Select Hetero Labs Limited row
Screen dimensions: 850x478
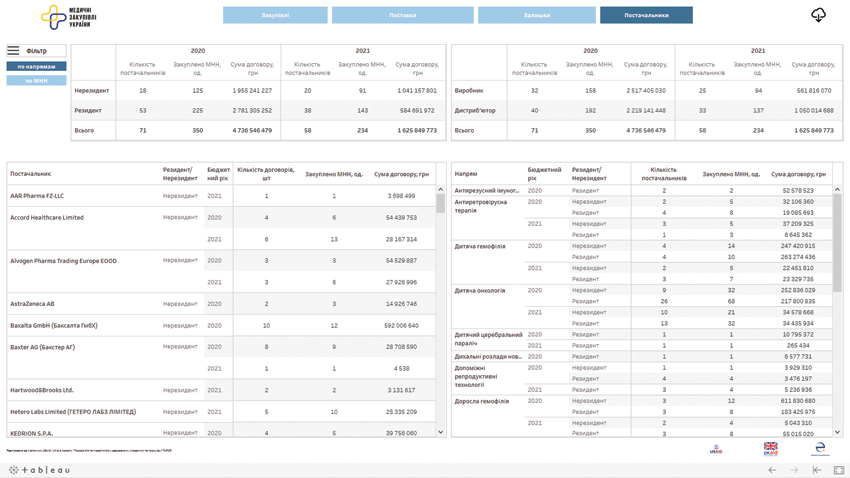click(x=73, y=412)
